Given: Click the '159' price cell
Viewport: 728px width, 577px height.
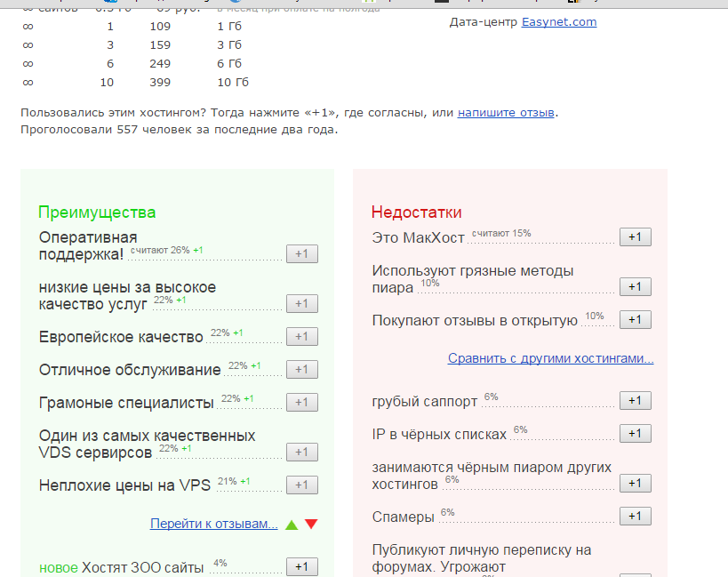Looking at the screenshot, I should pyautogui.click(x=160, y=45).
